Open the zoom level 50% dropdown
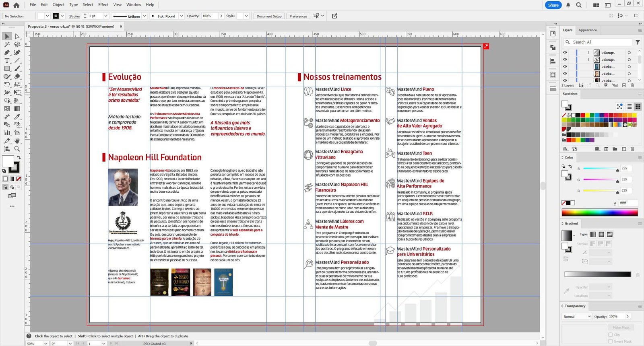Screen dimensions: 644x346 pyautogui.click(x=45, y=344)
